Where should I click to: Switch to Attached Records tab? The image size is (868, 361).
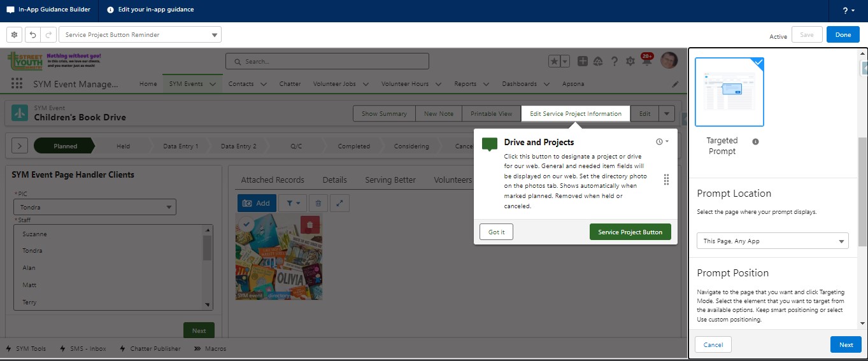coord(273,180)
